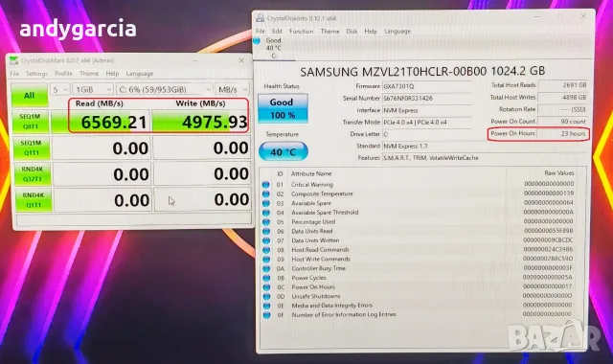
Task: Click Power On Count value 90 count
Action: tap(562, 122)
